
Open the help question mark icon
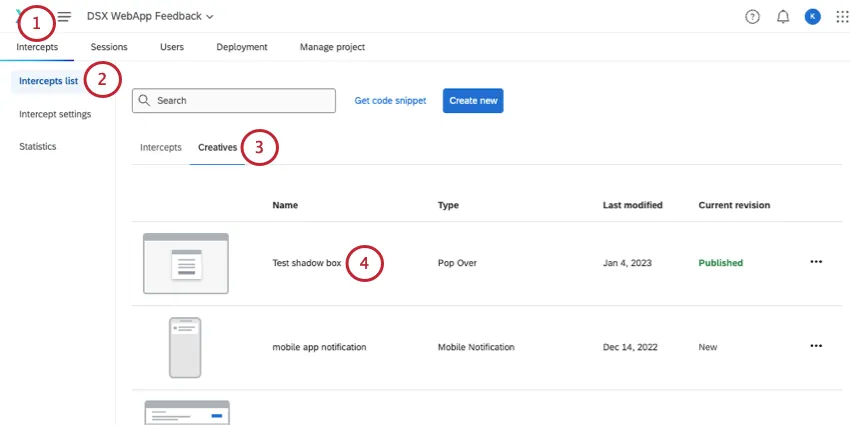pyautogui.click(x=752, y=17)
